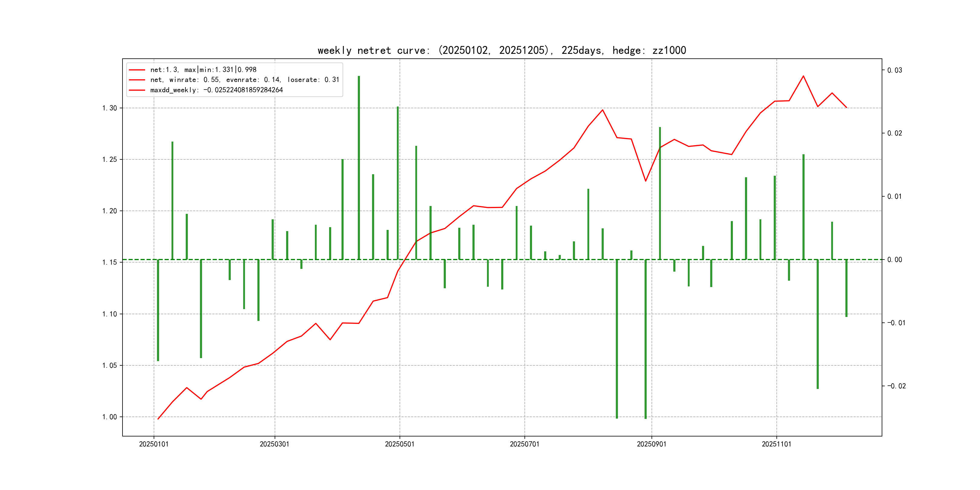Click the 20250501 x-axis date label

coord(400,444)
